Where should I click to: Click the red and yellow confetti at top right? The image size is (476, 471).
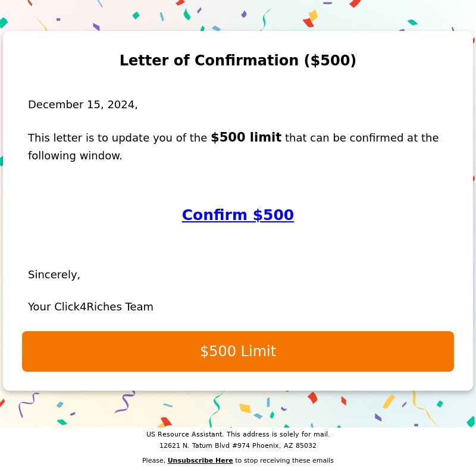310,18
